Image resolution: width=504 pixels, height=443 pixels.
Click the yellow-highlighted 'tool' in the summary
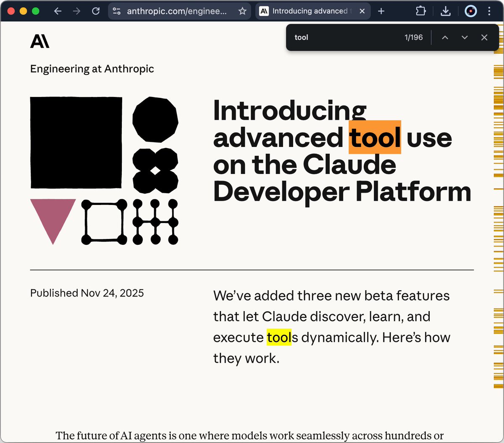point(279,337)
